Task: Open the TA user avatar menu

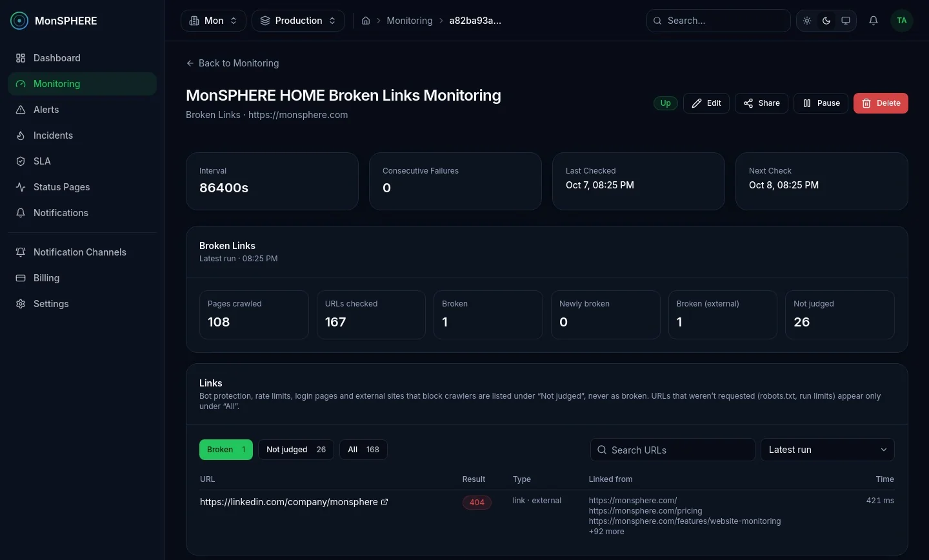Action: click(902, 21)
